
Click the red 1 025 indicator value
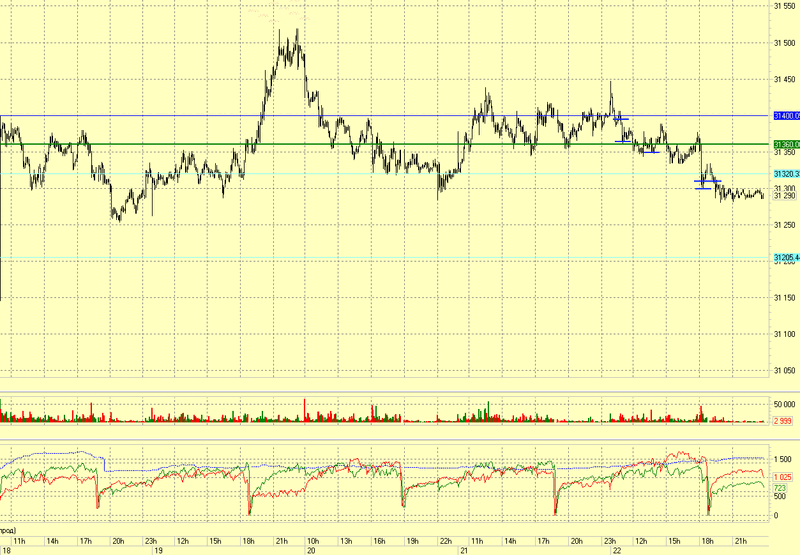pyautogui.click(x=783, y=477)
